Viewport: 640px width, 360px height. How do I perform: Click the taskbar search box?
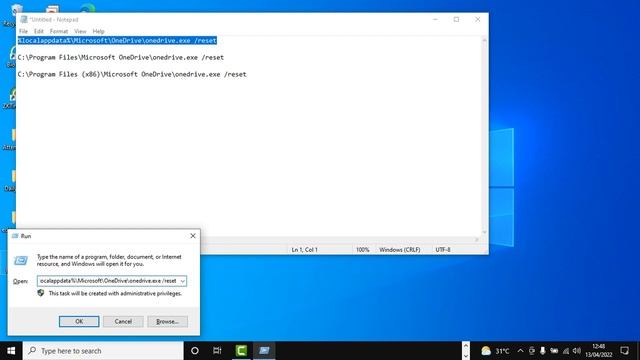click(x=103, y=351)
